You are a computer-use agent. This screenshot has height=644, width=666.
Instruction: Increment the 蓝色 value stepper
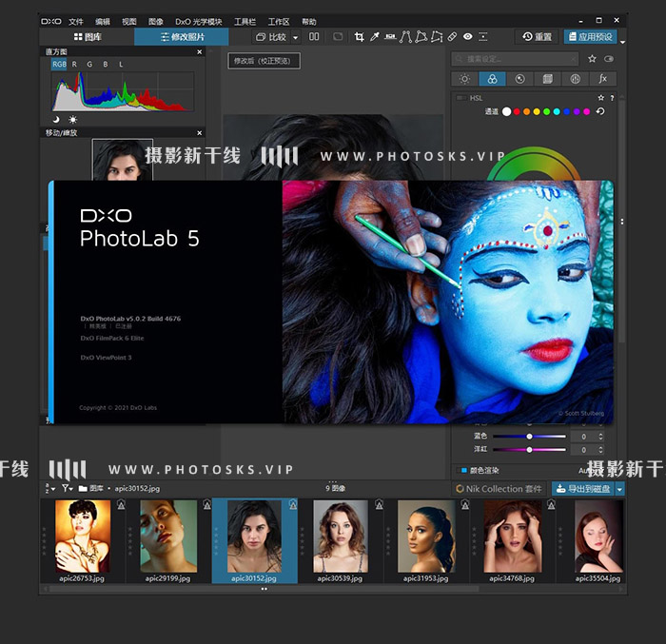point(600,435)
